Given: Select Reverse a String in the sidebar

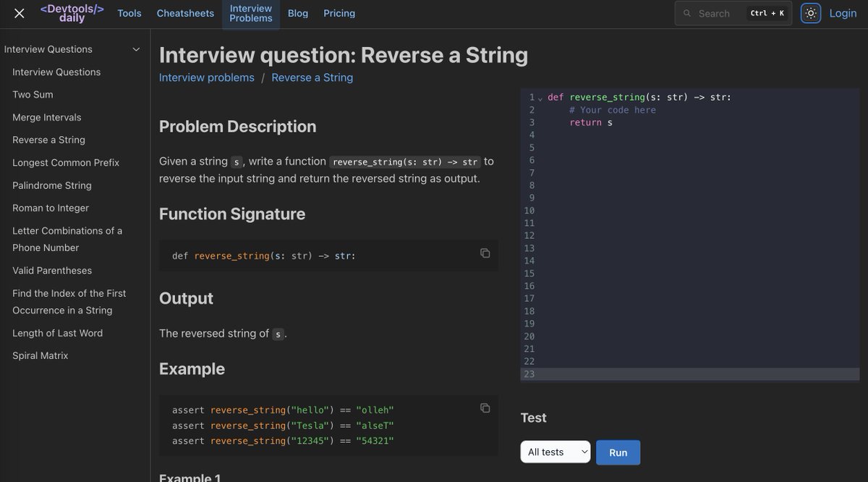Looking at the screenshot, I should pyautogui.click(x=48, y=140).
